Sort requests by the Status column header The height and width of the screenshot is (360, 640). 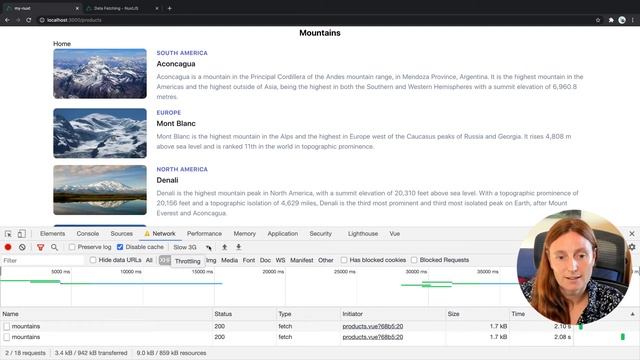coord(244,314)
